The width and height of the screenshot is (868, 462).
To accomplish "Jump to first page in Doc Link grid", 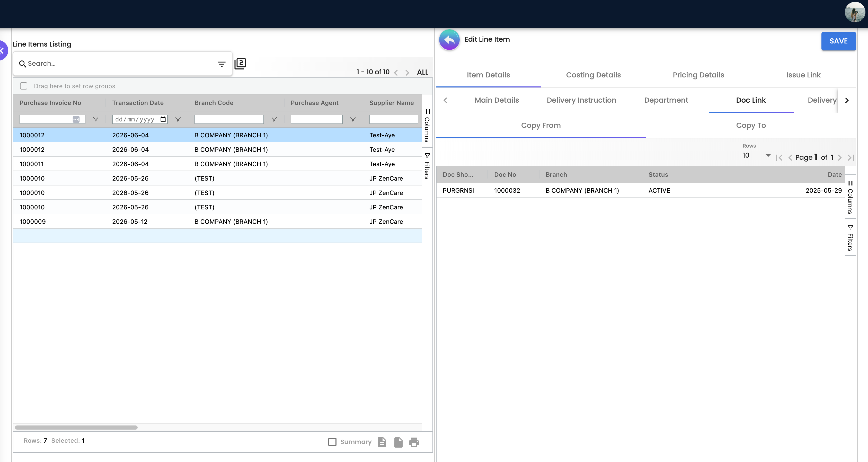I will point(779,158).
